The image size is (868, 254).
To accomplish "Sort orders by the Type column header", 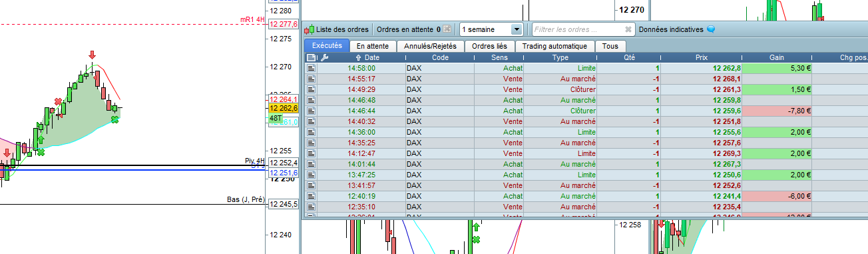I will pos(560,58).
